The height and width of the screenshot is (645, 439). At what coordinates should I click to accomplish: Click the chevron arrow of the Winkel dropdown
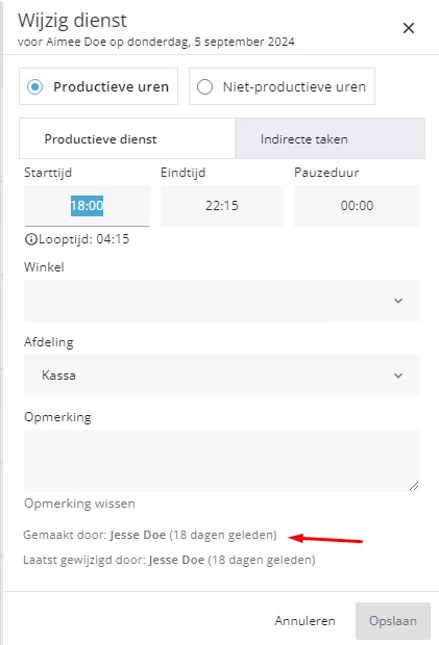398,301
